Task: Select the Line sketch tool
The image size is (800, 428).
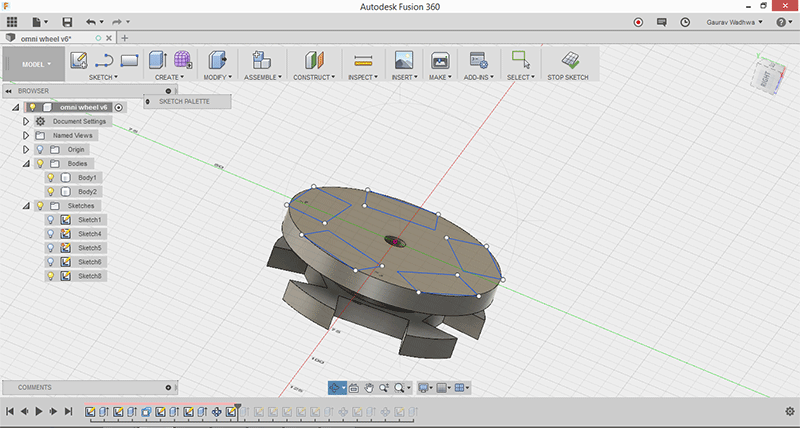Action: [103, 60]
